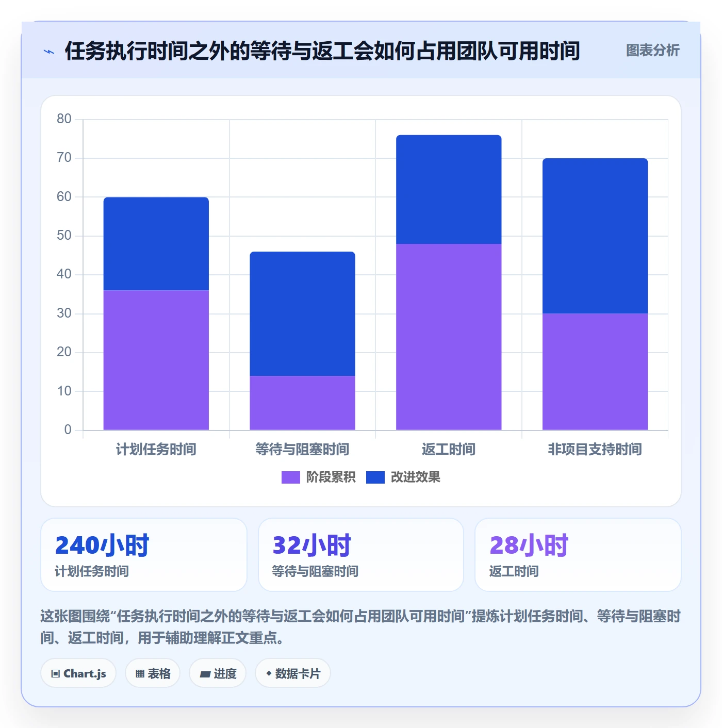
Task: Click the 图表分析 label in header
Action: coord(652,50)
